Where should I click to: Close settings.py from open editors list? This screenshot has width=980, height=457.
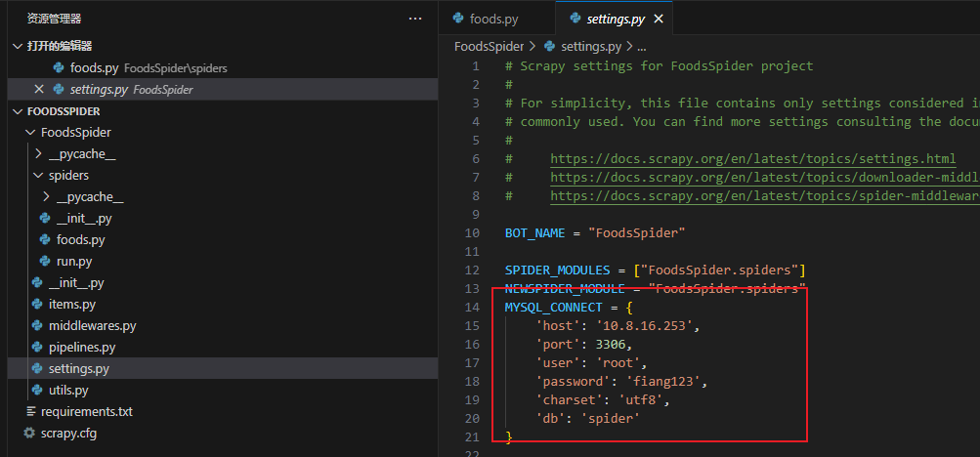point(39,89)
